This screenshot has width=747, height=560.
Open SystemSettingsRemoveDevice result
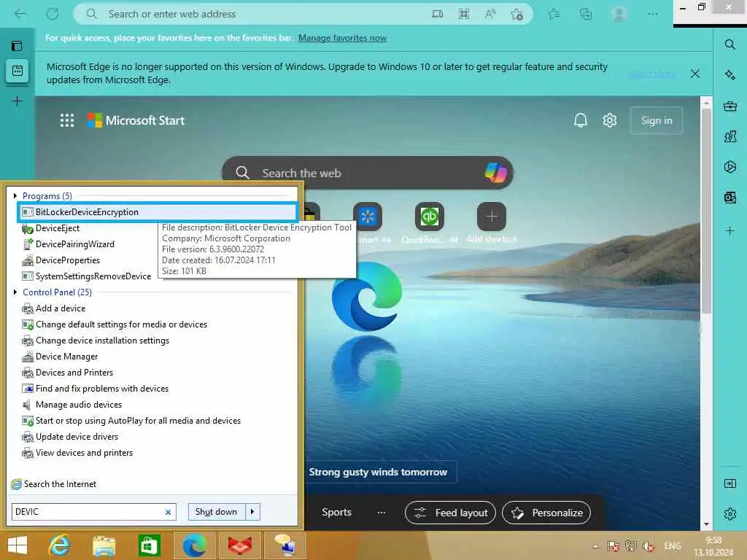pyautogui.click(x=93, y=276)
